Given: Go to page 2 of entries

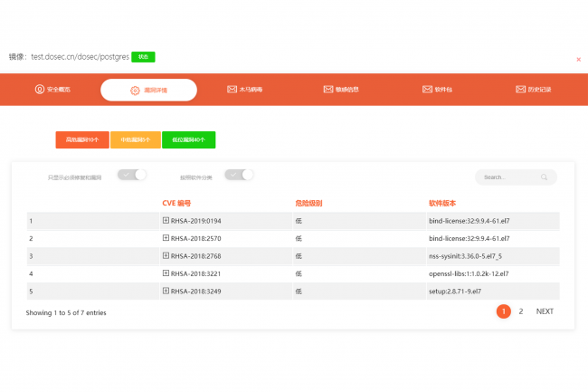Looking at the screenshot, I should [x=520, y=311].
